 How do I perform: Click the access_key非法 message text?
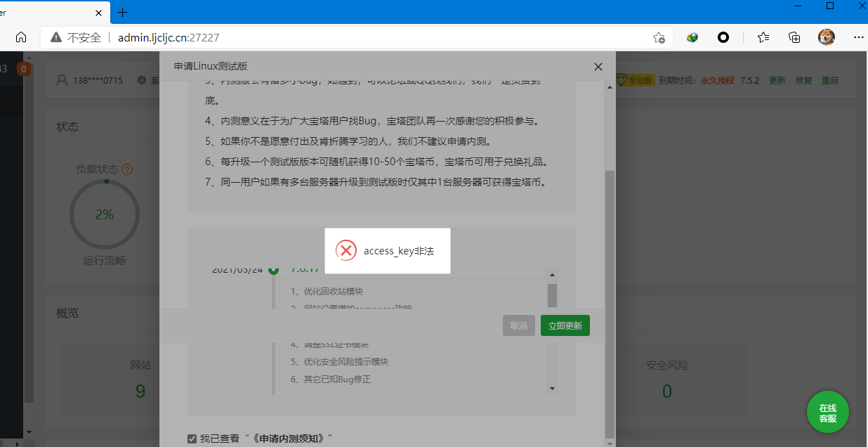(x=399, y=251)
